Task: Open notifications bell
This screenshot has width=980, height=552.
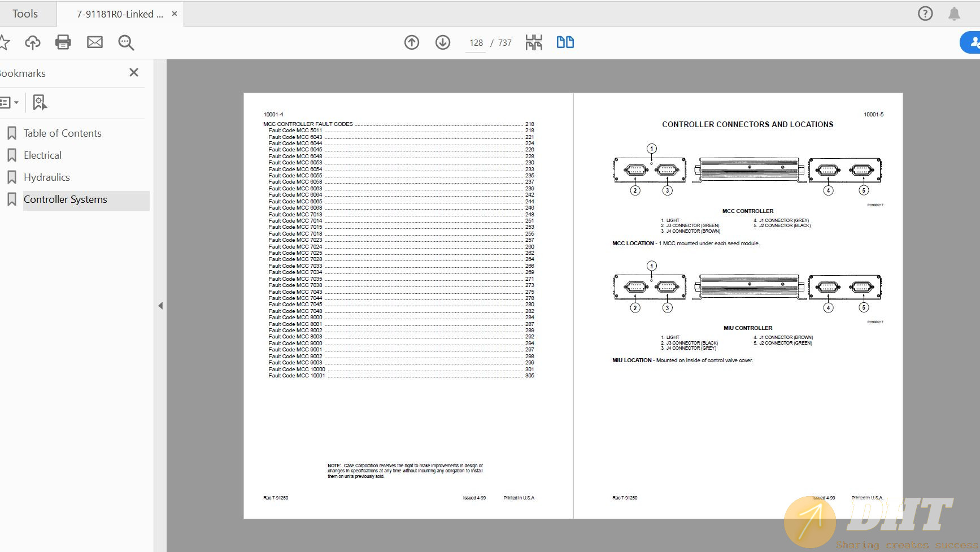Action: coord(954,14)
